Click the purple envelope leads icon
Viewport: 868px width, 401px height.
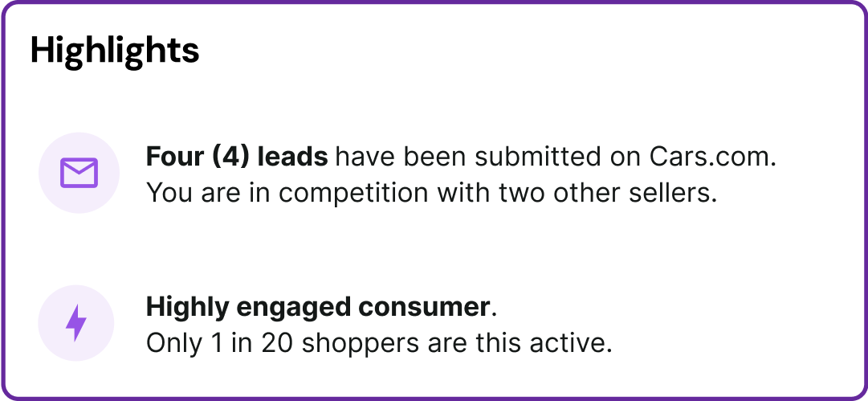click(79, 173)
